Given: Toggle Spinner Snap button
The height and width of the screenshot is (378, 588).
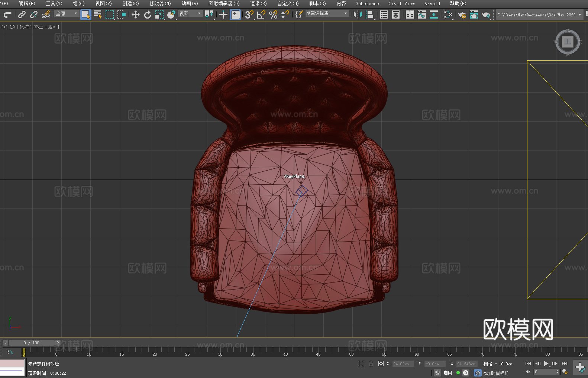Looking at the screenshot, I should [x=285, y=14].
